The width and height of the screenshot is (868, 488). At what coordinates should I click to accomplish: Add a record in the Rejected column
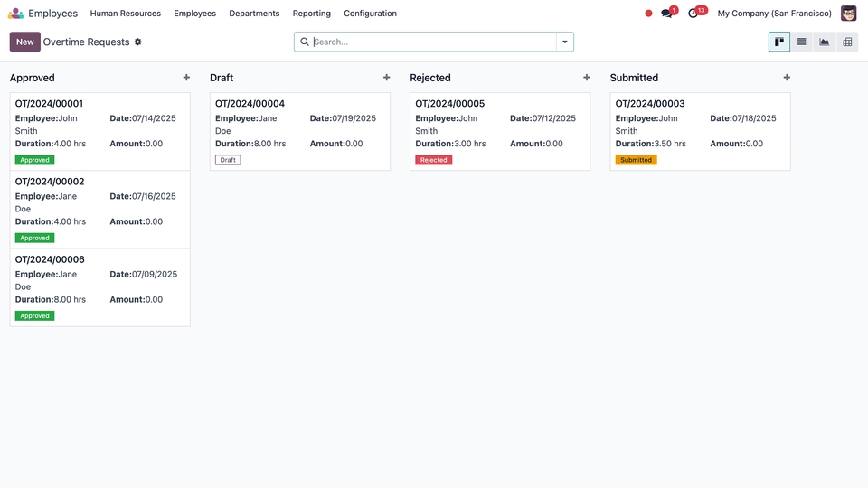pyautogui.click(x=587, y=78)
